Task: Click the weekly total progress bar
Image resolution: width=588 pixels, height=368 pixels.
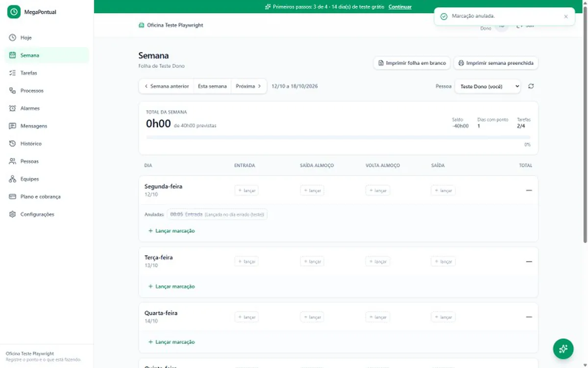Action: pos(338,137)
